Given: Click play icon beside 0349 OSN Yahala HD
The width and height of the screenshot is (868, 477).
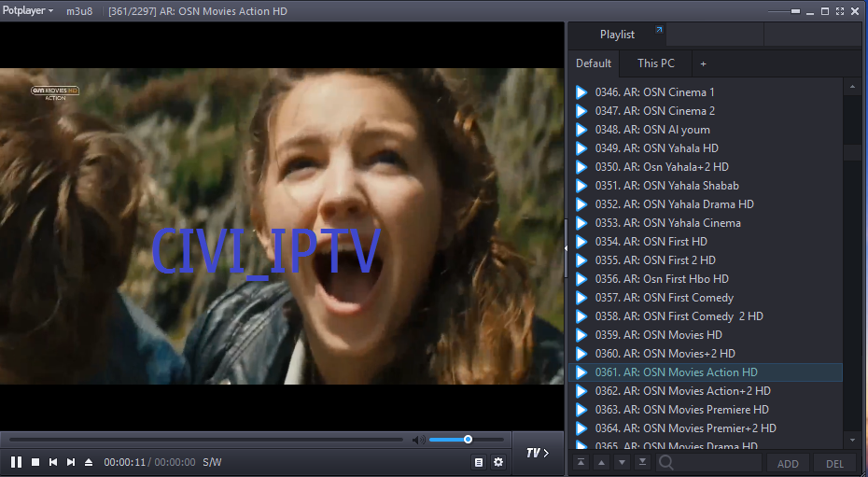Looking at the screenshot, I should point(581,148).
